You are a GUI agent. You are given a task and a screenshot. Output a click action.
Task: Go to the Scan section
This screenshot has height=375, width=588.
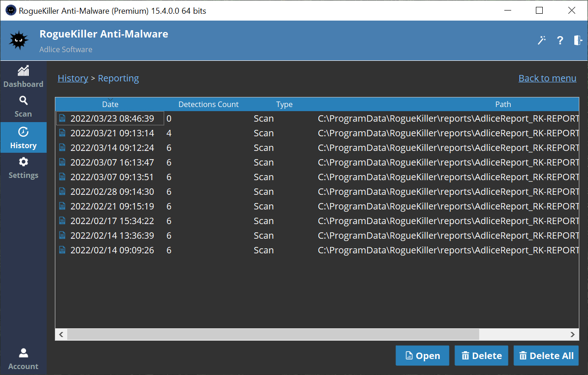point(23,107)
